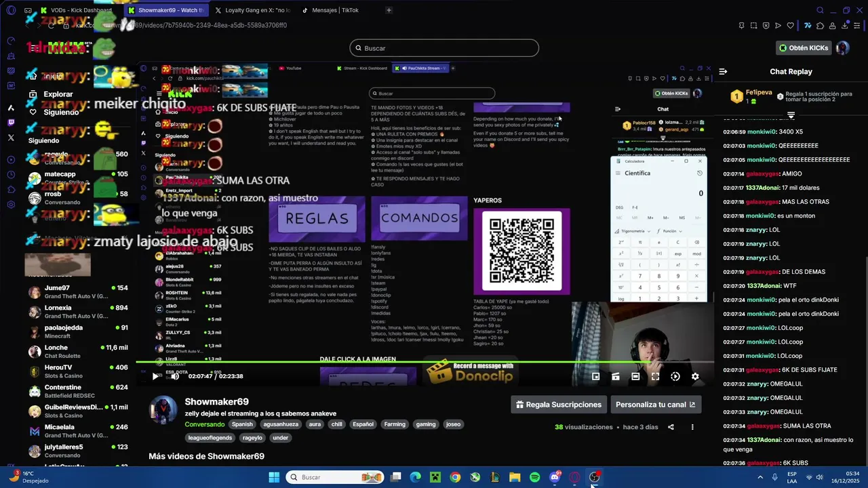
Task: Expand the gift leaderboard arrow
Action: pos(791,115)
